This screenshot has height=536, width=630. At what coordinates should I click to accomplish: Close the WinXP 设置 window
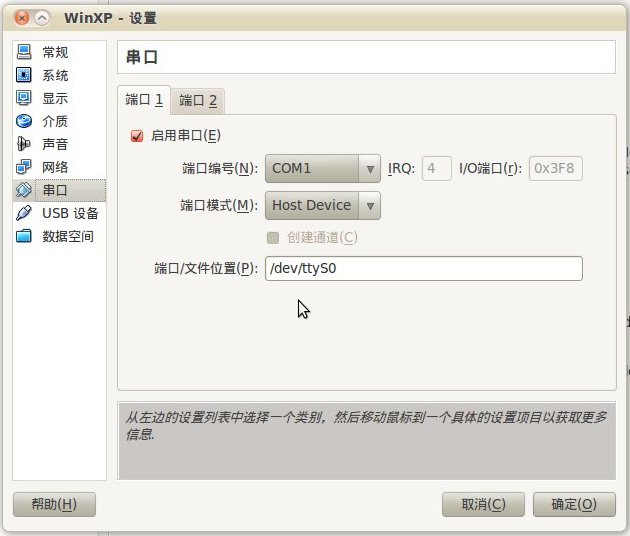click(x=22, y=18)
